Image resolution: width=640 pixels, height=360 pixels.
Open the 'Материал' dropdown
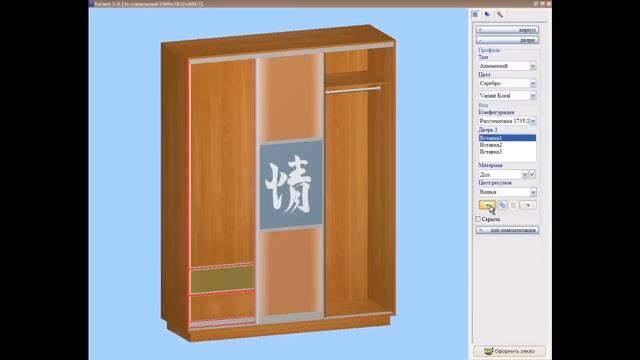coord(525,174)
